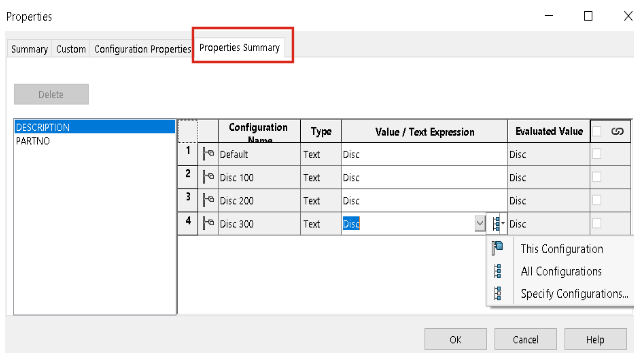Viewport: 640px width, 360px height.
Task: Click the Cancel button
Action: click(x=525, y=339)
